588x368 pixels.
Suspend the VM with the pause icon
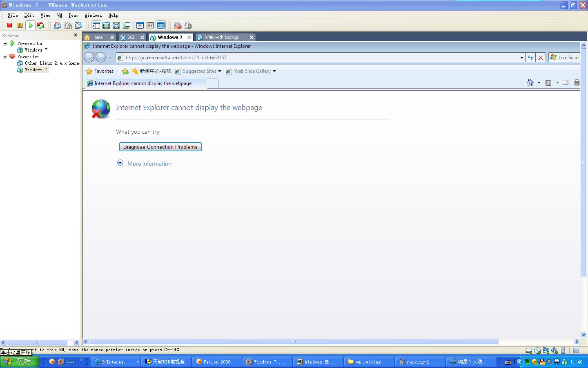coord(20,25)
